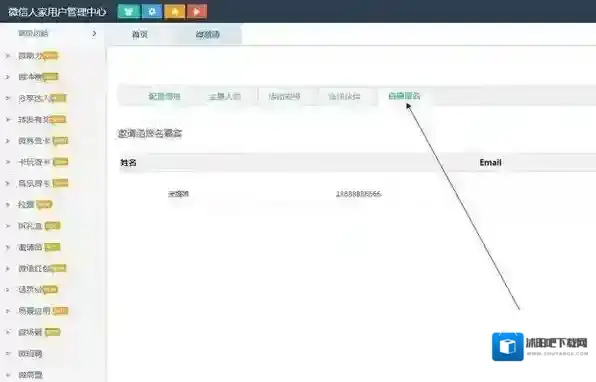596x382 pixels.
Task: Expand the 场景应用 sidebar arrow
Action: point(7,311)
